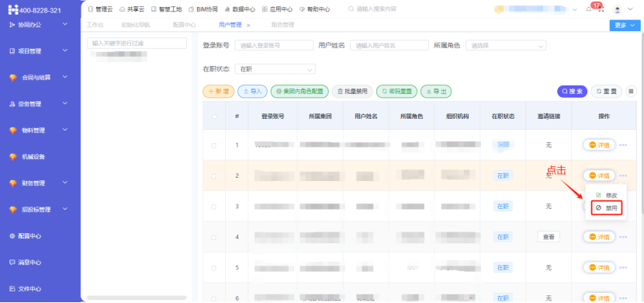Click the organization tree keyword filter field
644x303 pixels.
137,44
